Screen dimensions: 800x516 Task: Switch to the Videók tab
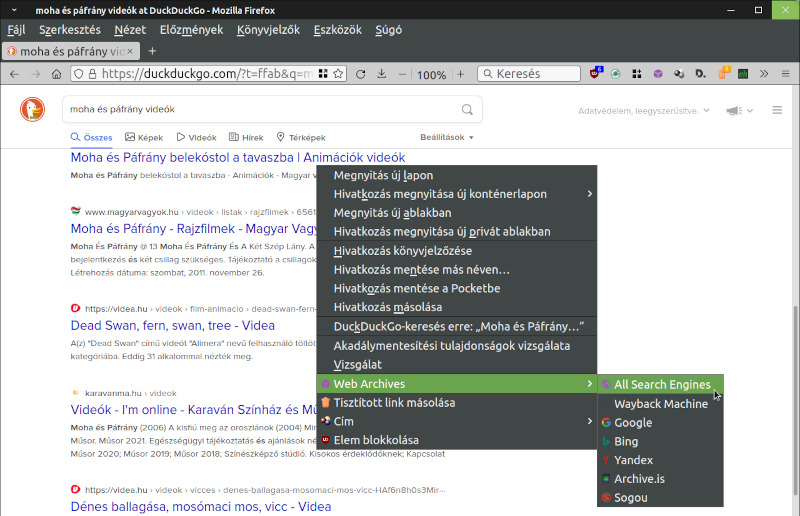pyautogui.click(x=196, y=137)
